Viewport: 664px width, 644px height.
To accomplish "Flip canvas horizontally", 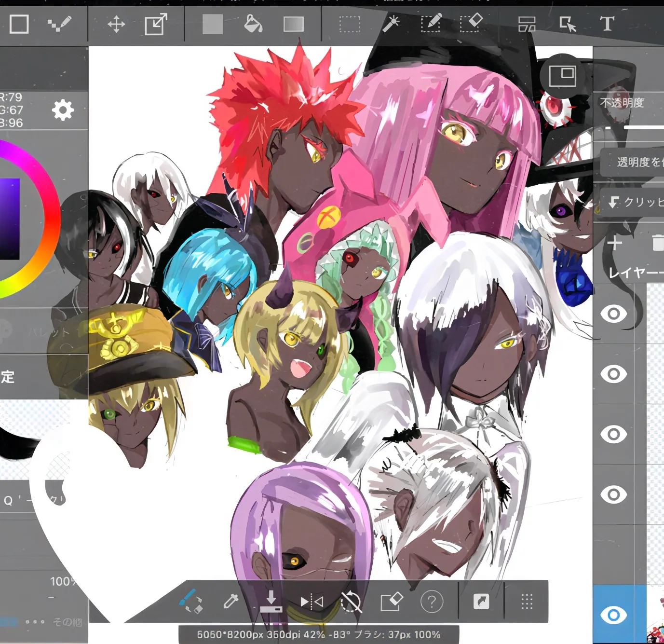I will coord(312,602).
